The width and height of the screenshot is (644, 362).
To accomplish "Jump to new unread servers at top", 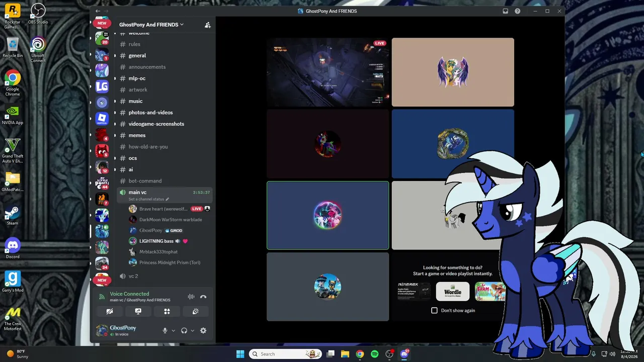I will (x=102, y=23).
